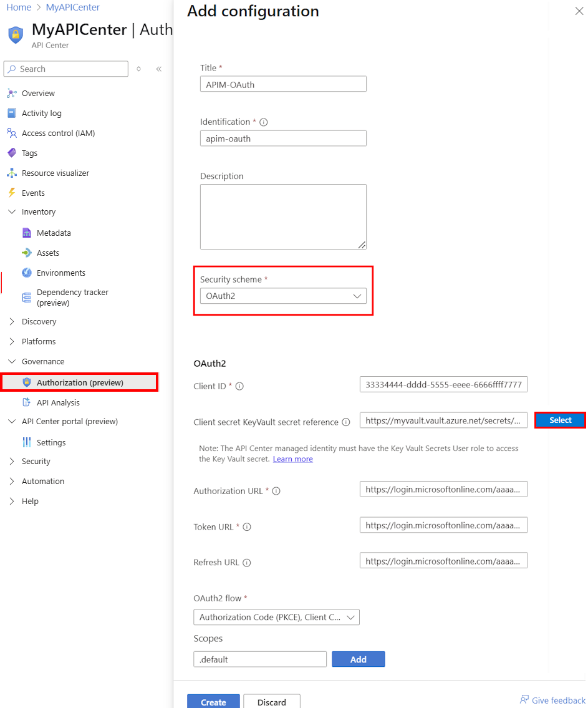
Task: Open the Metadata icon
Action: (x=27, y=233)
